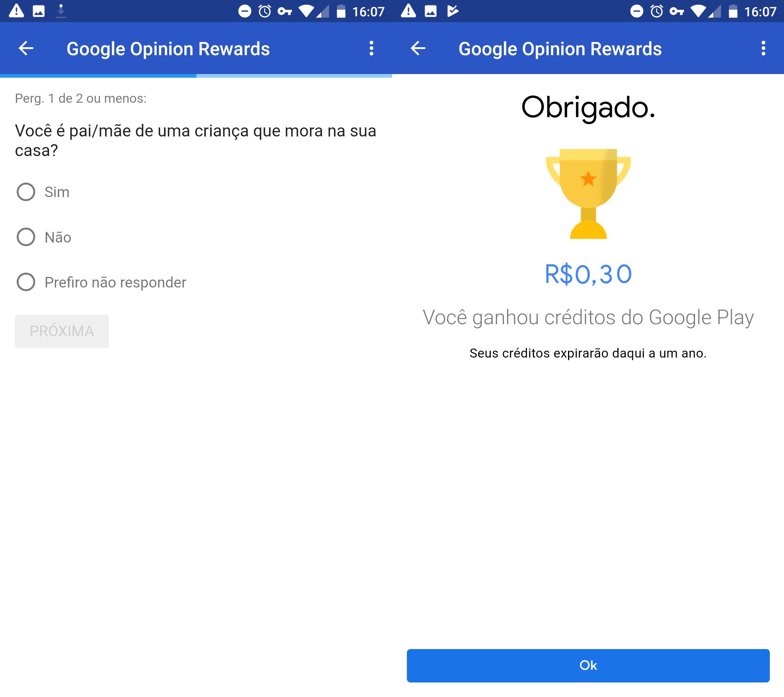Open Google Opinion Rewards app title menu
The width and height of the screenshot is (784, 697).
(372, 48)
